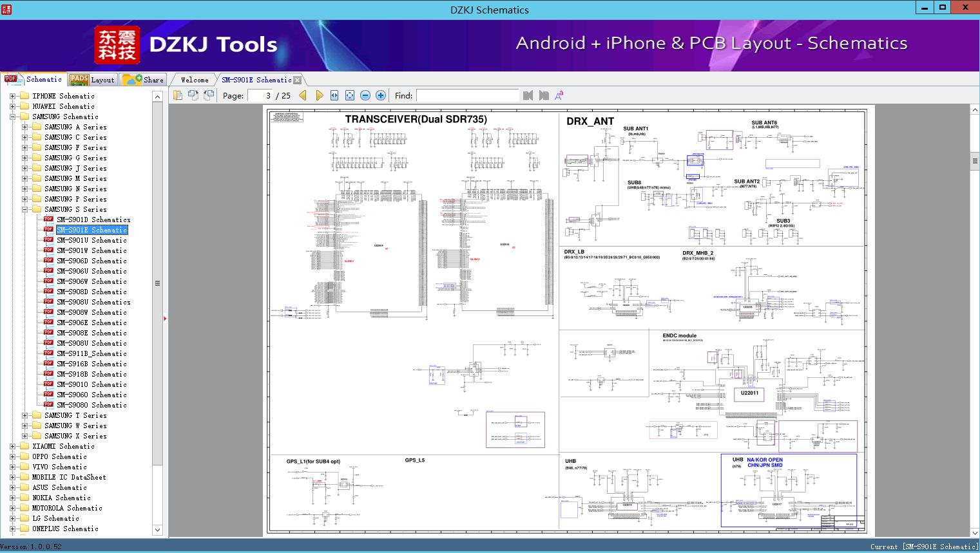
Task: Go to the next page arrow
Action: 319,95
